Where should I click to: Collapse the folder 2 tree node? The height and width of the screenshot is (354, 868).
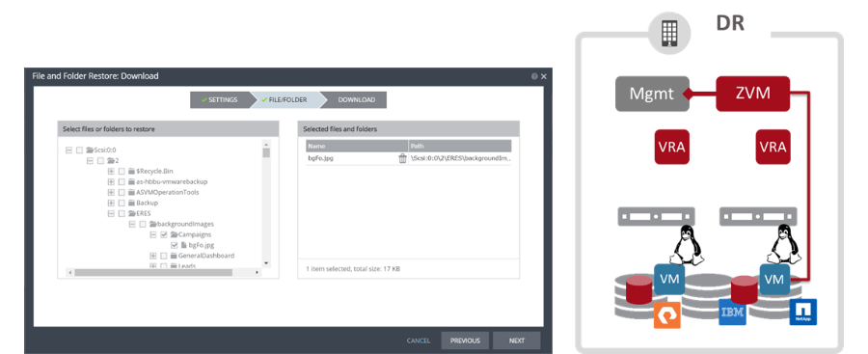pyautogui.click(x=91, y=161)
